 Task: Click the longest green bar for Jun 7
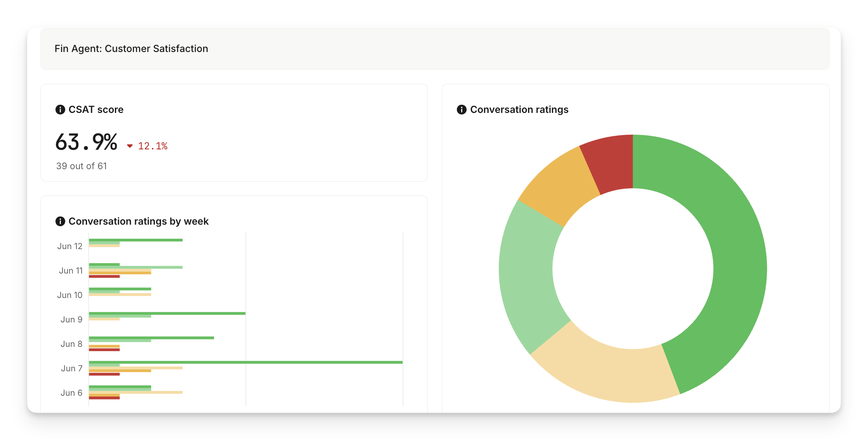point(245,362)
